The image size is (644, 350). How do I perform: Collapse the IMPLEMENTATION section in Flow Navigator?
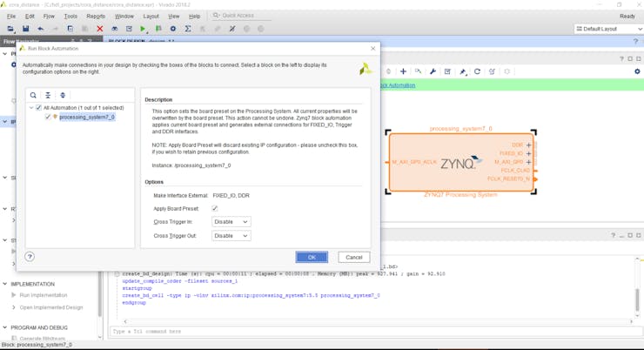(5, 284)
